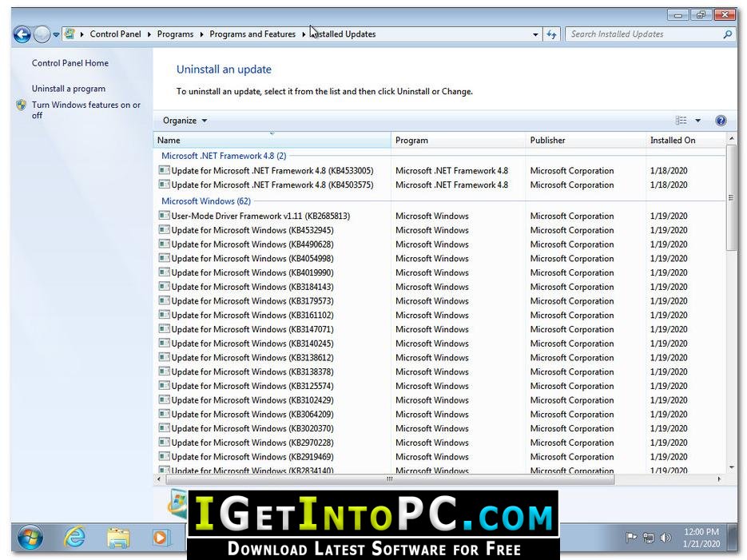Viewport: 747px width, 560px height.
Task: Select the KB4054998 update icon
Action: pyautogui.click(x=164, y=258)
